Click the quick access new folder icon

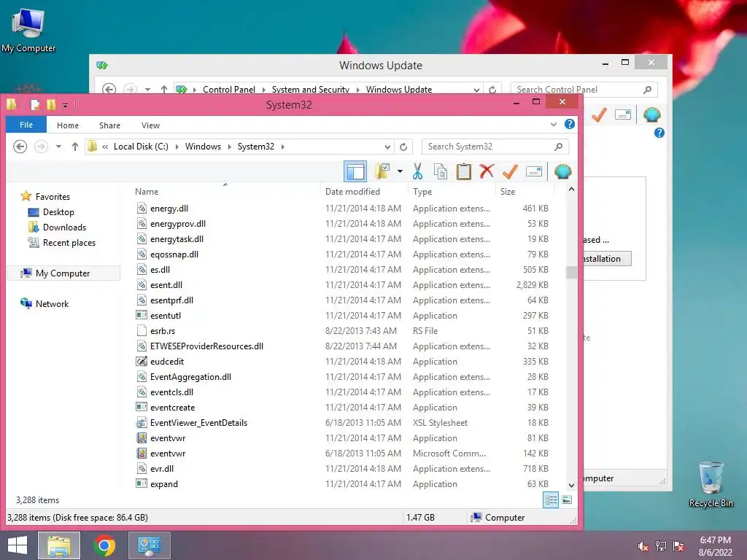click(51, 104)
